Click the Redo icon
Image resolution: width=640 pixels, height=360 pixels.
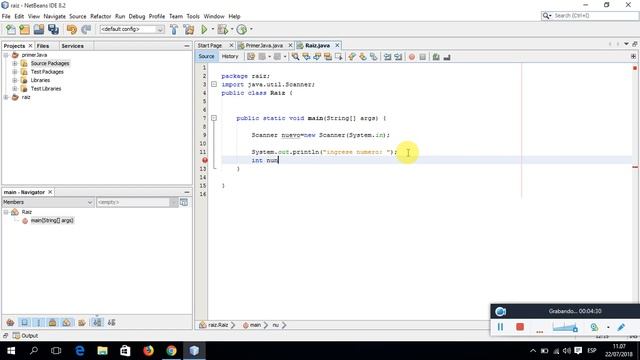tap(86, 29)
